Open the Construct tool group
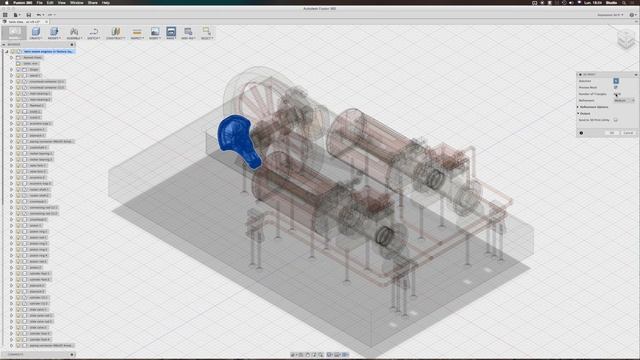Viewport: 640px width, 360px height. point(116,33)
